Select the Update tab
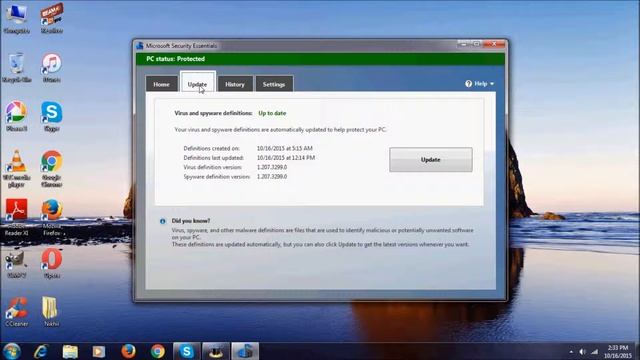 [x=198, y=83]
